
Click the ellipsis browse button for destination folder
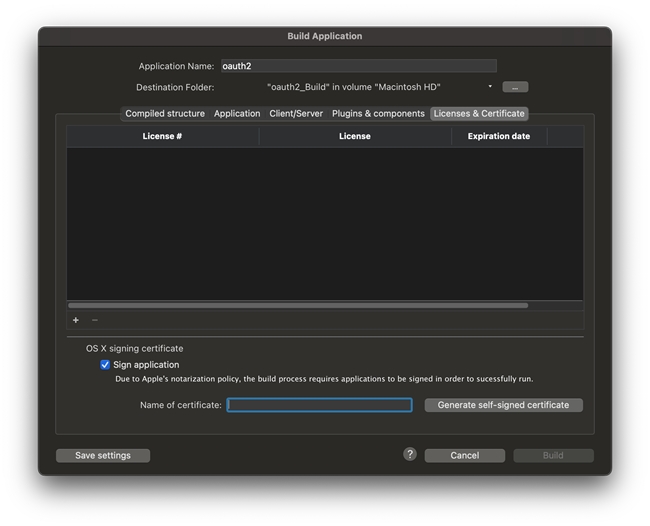514,87
